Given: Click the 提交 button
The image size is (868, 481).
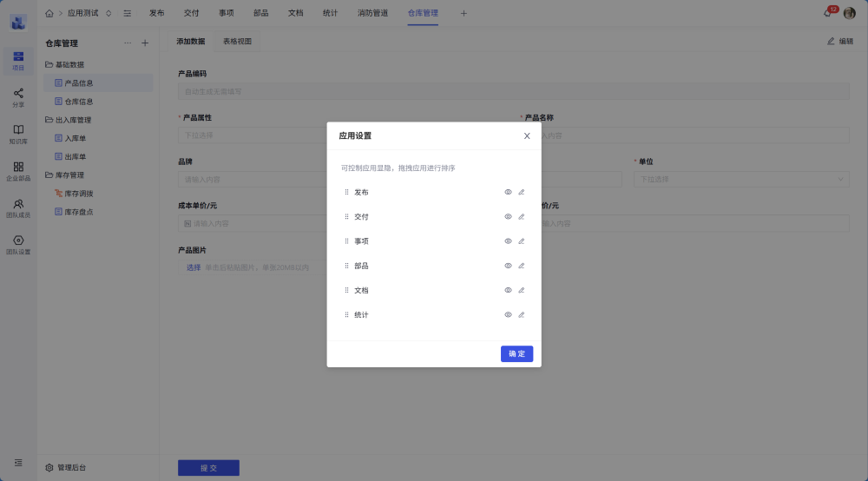Looking at the screenshot, I should coord(208,468).
